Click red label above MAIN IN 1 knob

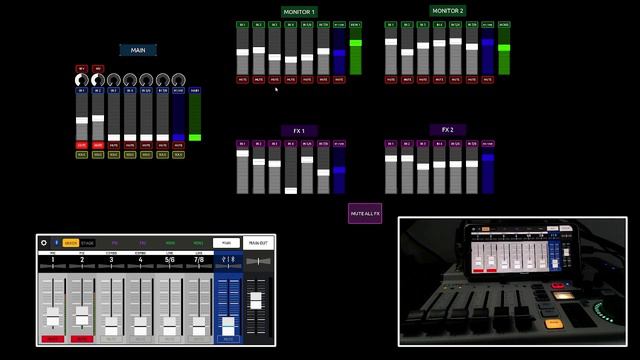[82, 69]
